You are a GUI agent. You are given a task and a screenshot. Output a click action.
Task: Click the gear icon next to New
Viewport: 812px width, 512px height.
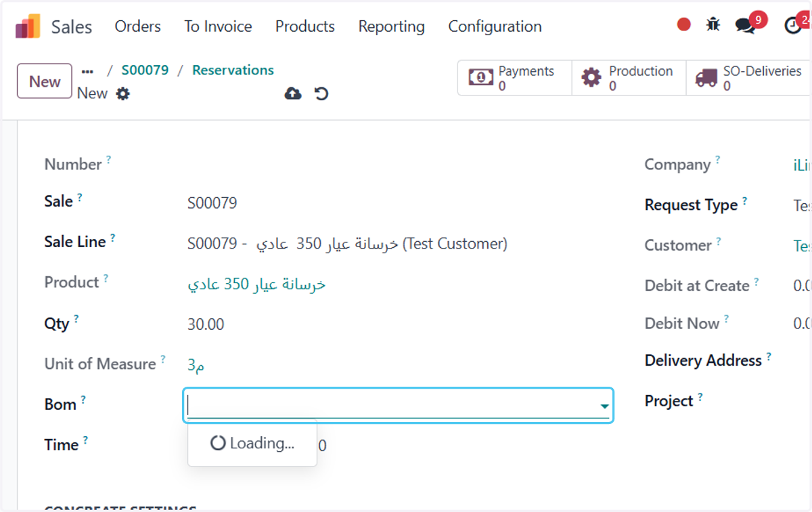(x=122, y=93)
